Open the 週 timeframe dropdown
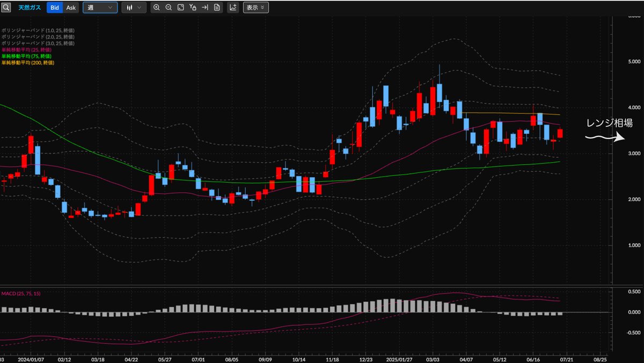Screen dimensions: 644x363 (x=100, y=8)
